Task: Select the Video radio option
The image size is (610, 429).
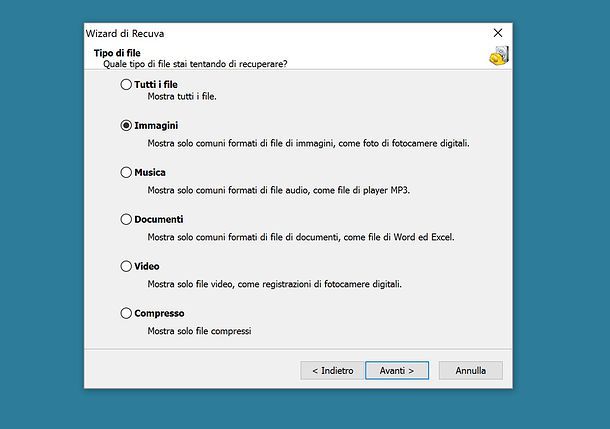Action: coord(126,266)
